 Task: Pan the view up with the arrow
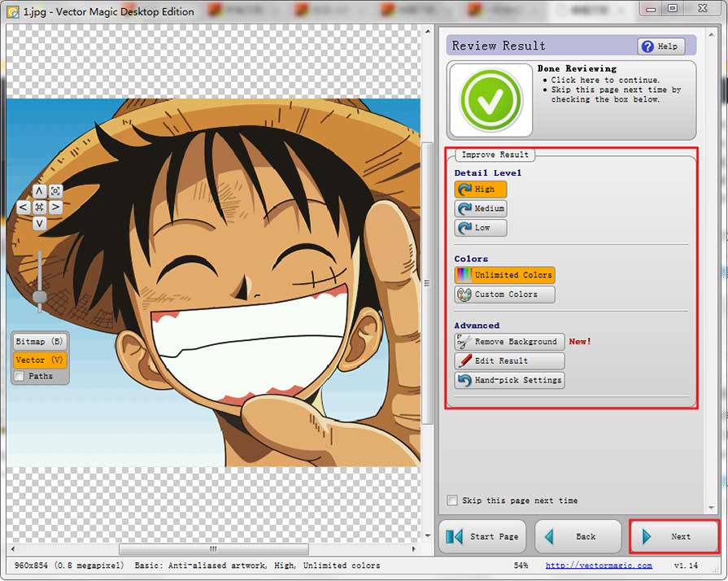point(39,191)
